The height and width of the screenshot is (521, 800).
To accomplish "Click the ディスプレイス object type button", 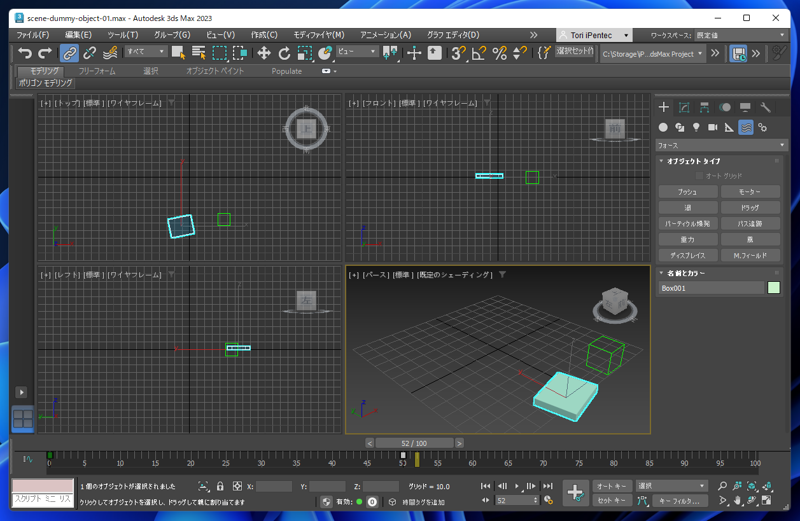I will 687,256.
